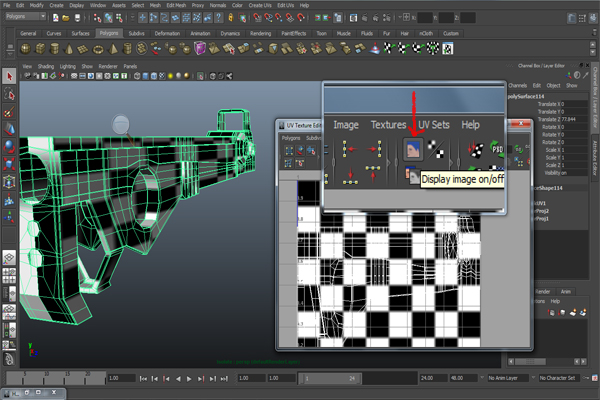The width and height of the screenshot is (600, 400).
Task: Create a polygon cube from shelf
Action: (40, 49)
